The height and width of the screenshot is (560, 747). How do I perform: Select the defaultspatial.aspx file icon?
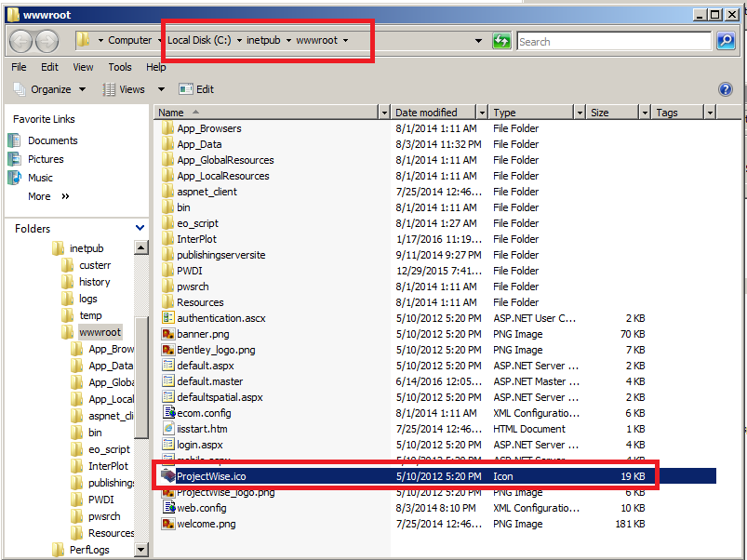click(x=168, y=396)
